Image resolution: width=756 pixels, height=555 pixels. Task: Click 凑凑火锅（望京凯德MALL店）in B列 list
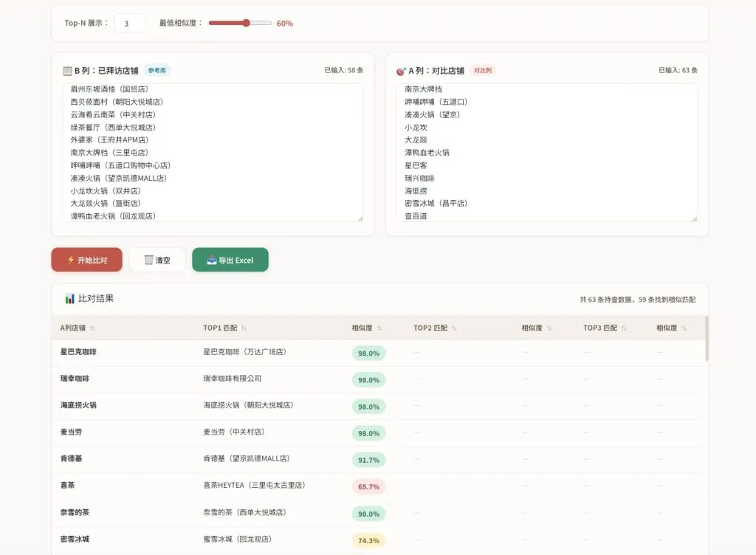119,179
